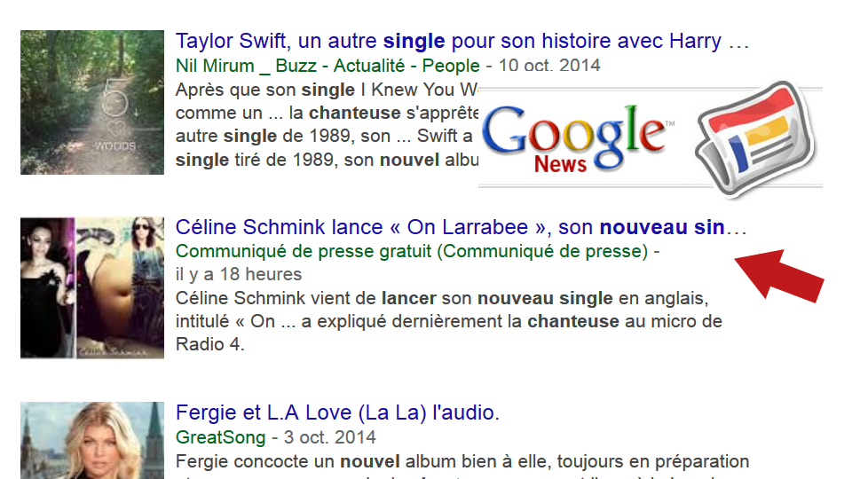Click the GreatSong source name
This screenshot has width=868, height=479.
pyautogui.click(x=220, y=437)
